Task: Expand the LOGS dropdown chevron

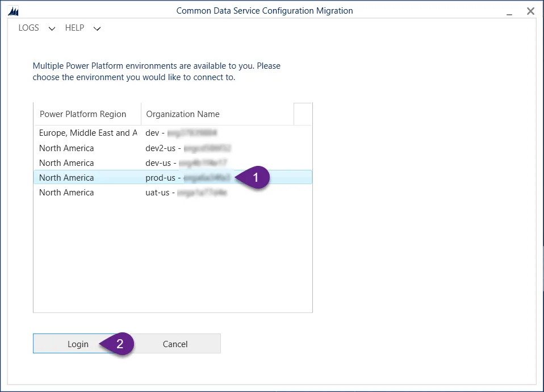Action: click(x=52, y=28)
